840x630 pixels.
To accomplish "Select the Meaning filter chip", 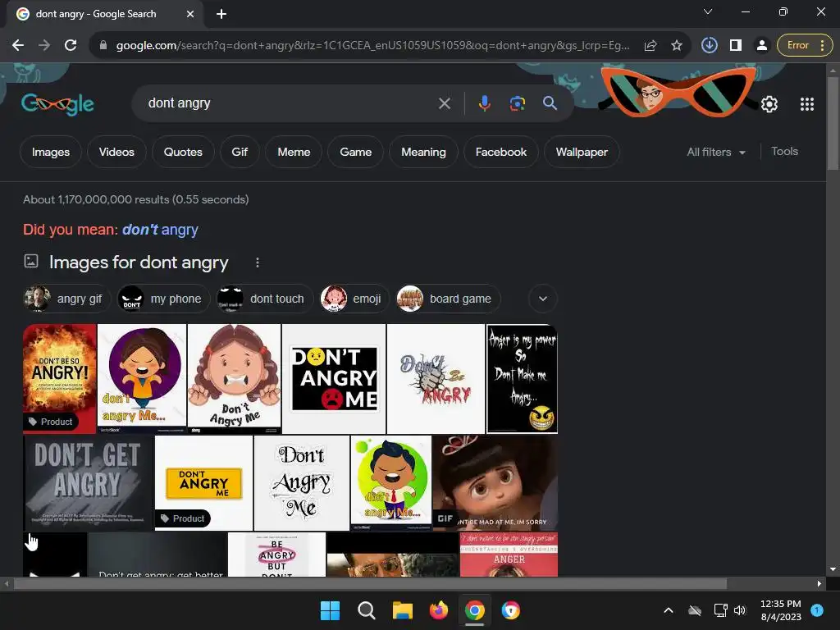I will 424,152.
